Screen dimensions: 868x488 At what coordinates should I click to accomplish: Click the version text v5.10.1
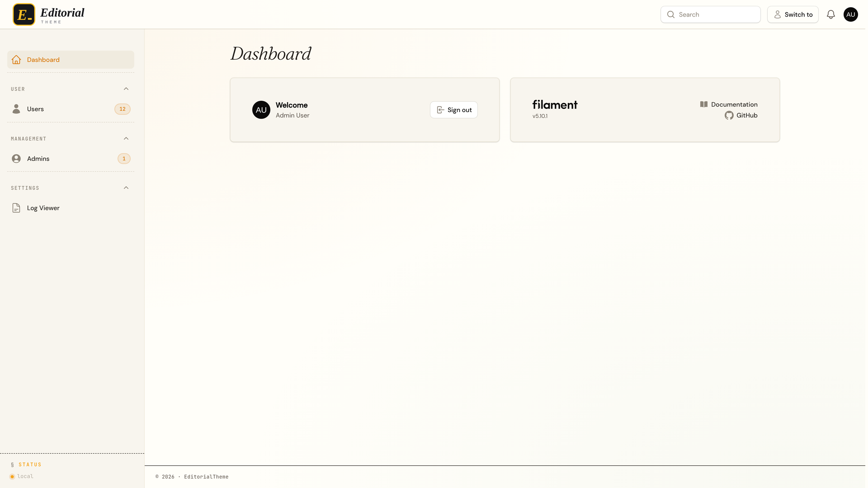click(x=540, y=116)
